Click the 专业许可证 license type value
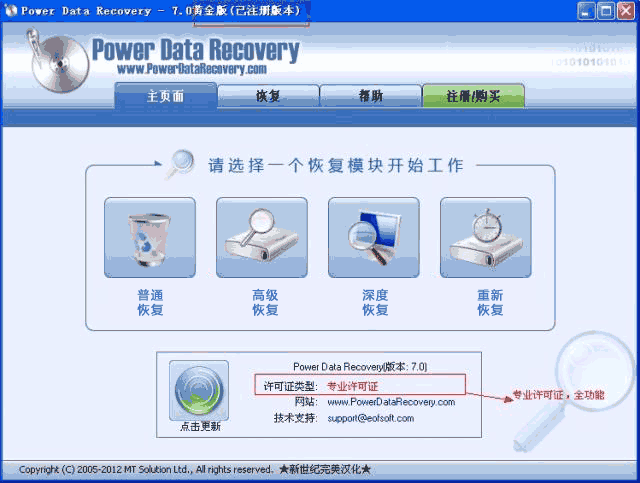Screen dimensions: 640x483 coord(353,386)
